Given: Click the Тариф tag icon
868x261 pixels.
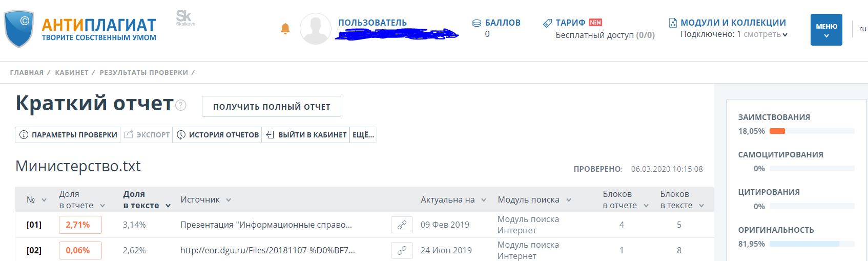Looking at the screenshot, I should tap(547, 23).
